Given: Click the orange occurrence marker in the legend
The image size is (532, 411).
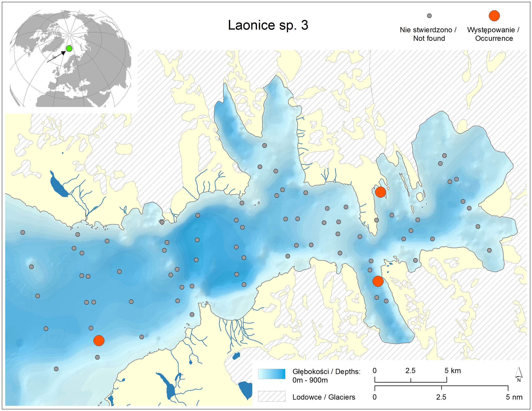Looking at the screenshot, I should [494, 16].
